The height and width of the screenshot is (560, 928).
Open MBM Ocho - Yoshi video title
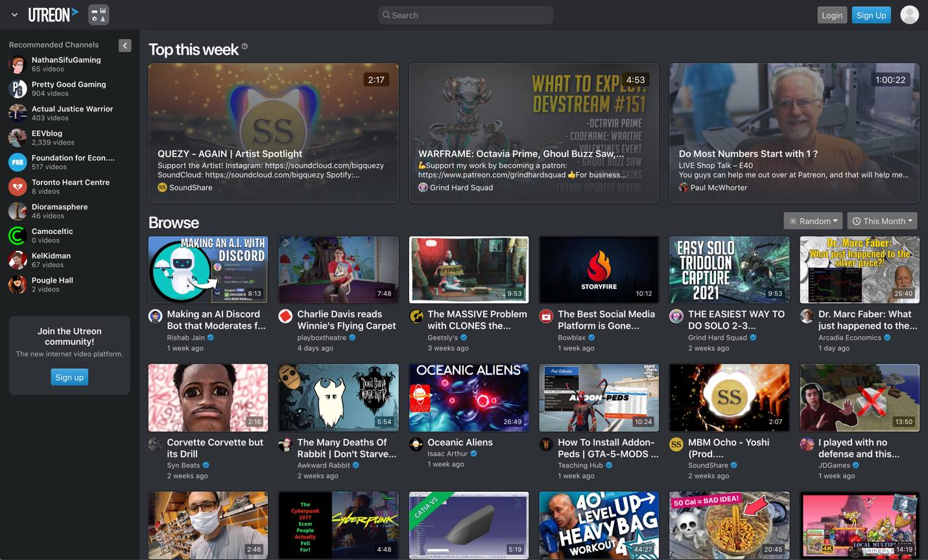coord(729,449)
